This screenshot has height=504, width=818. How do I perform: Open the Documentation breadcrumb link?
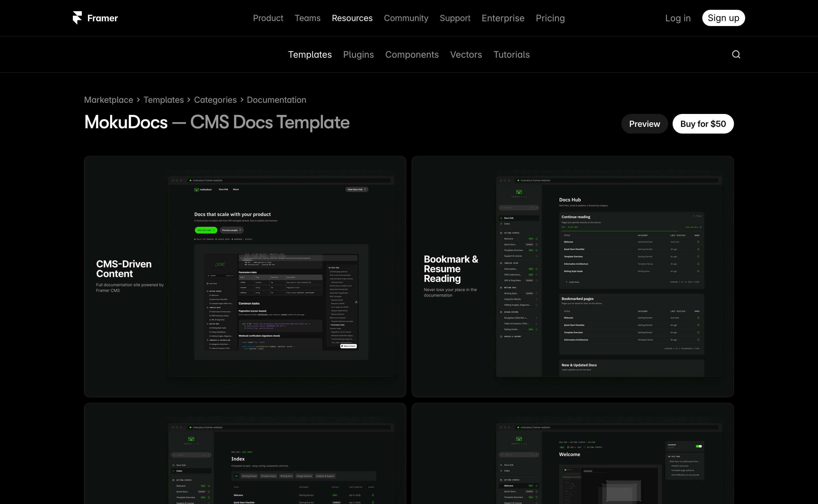pyautogui.click(x=276, y=100)
